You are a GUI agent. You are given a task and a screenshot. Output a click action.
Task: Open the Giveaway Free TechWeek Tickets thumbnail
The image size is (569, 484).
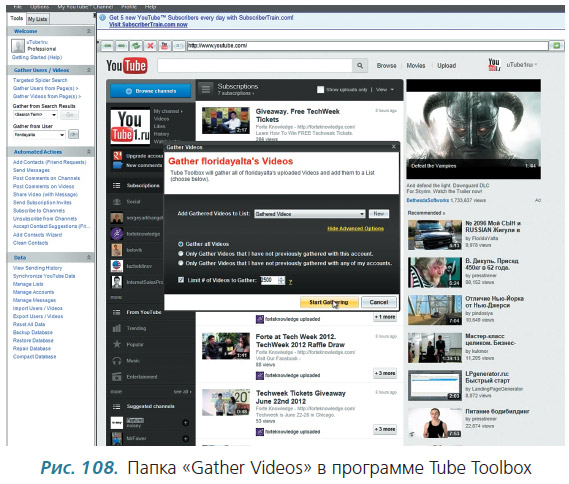(226, 120)
